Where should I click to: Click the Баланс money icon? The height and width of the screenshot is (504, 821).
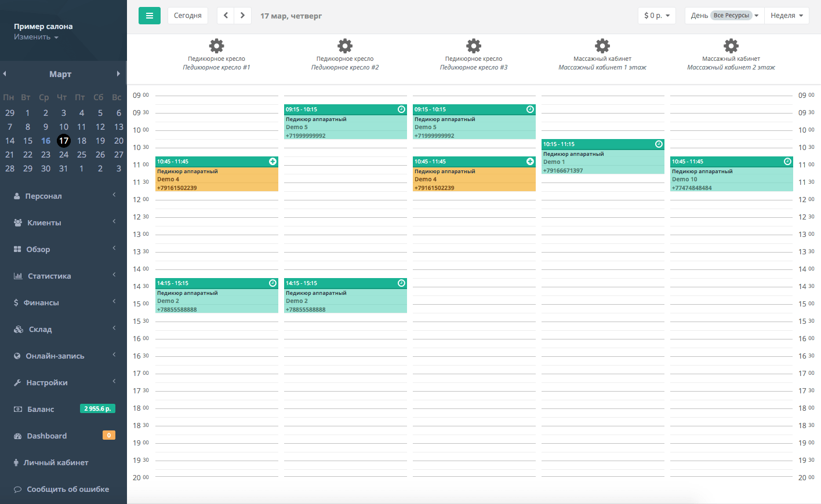click(18, 410)
